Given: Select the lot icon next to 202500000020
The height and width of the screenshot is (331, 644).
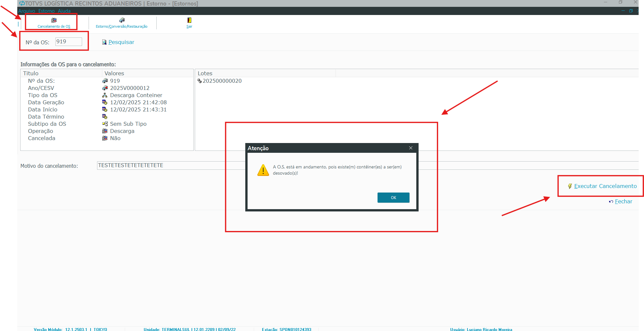Looking at the screenshot, I should pos(199,81).
